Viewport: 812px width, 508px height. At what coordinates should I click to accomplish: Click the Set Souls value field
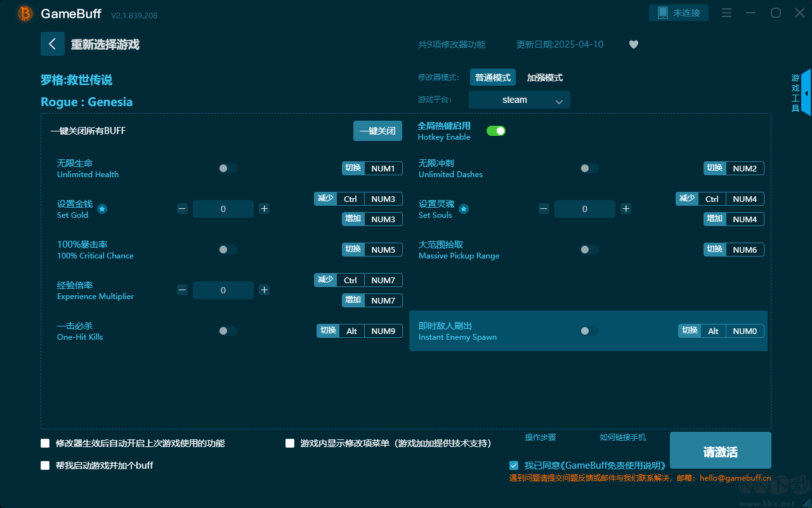coord(585,209)
